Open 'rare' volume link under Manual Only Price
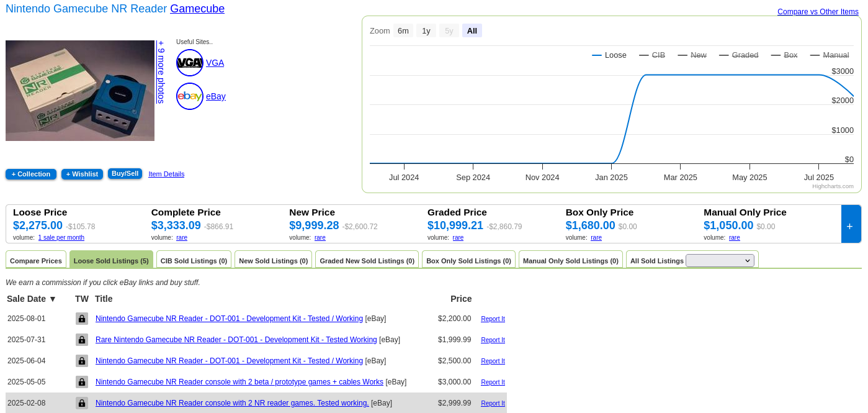 coord(735,237)
